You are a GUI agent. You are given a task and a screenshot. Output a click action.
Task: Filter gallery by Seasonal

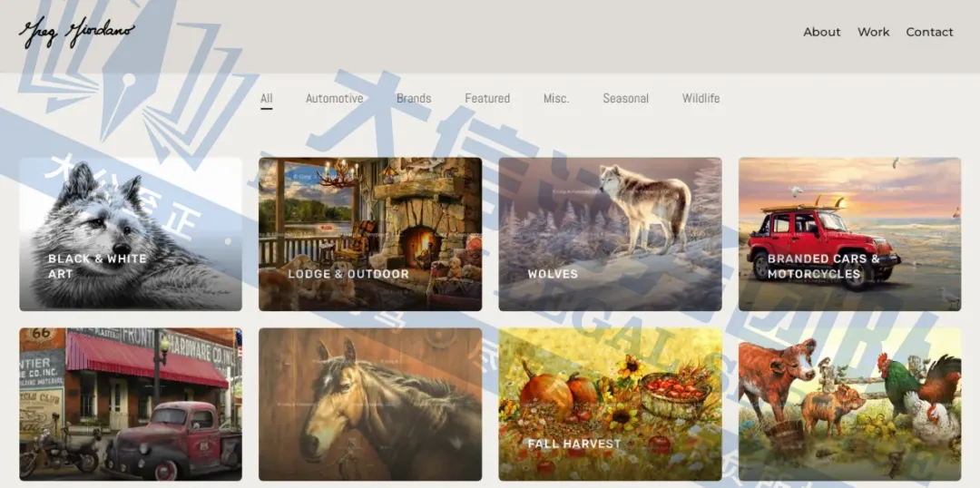point(625,98)
